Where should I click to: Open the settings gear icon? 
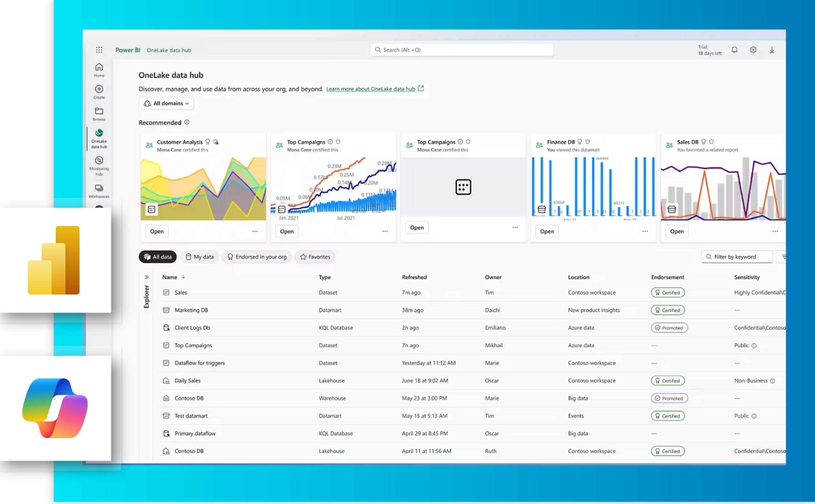753,50
